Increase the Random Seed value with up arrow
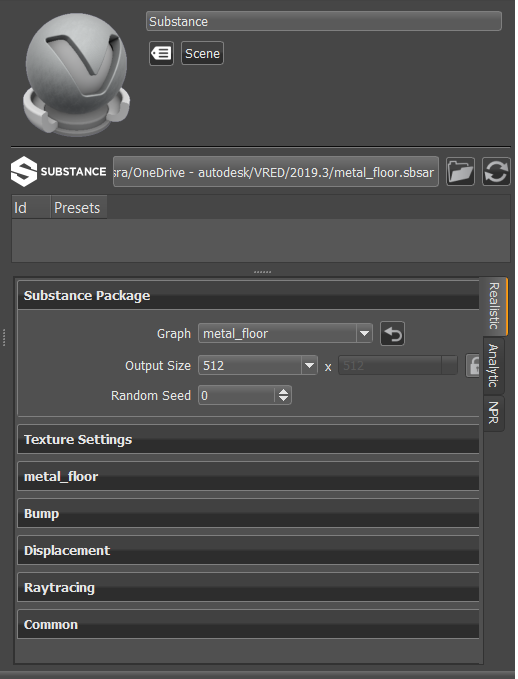 (x=283, y=391)
